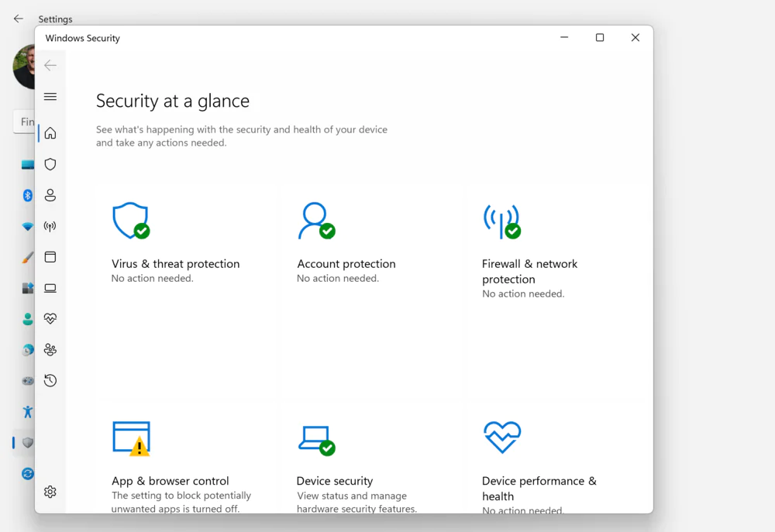775x532 pixels.
Task: Expand the hamburger navigation menu
Action: tap(50, 97)
